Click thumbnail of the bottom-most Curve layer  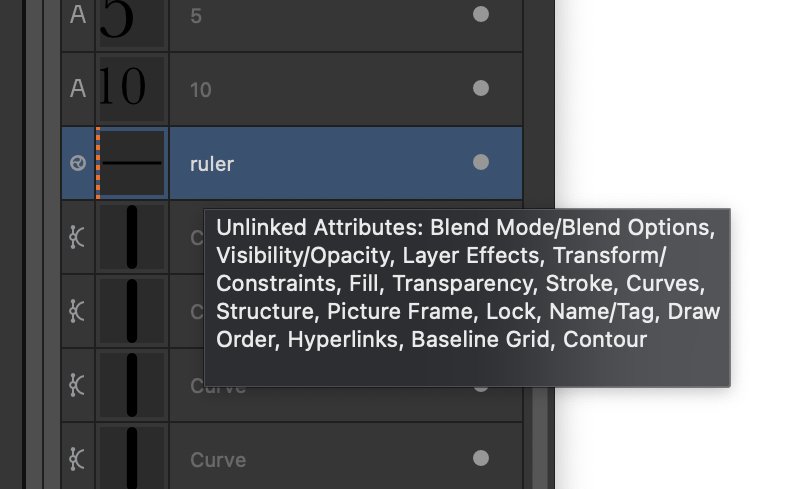(132, 457)
